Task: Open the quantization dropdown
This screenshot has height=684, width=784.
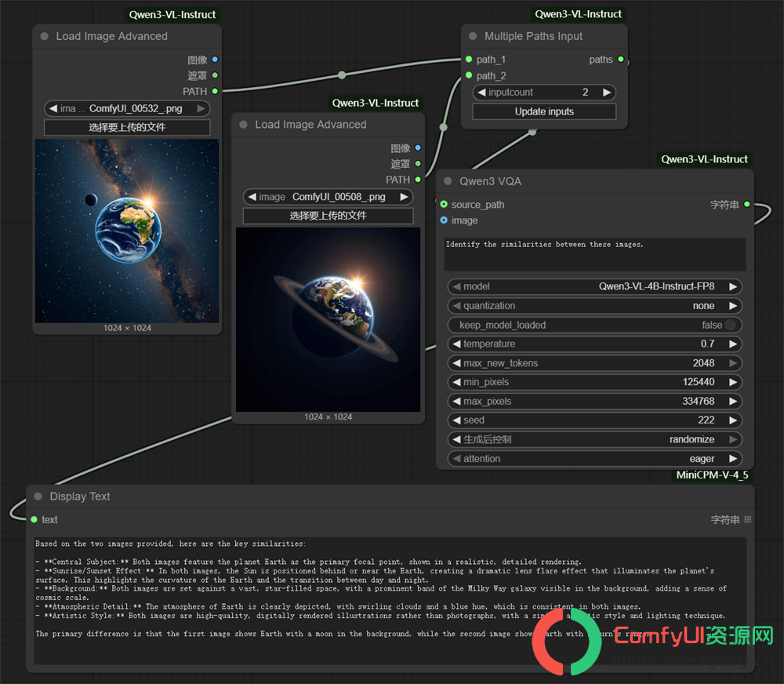Action: 594,306
